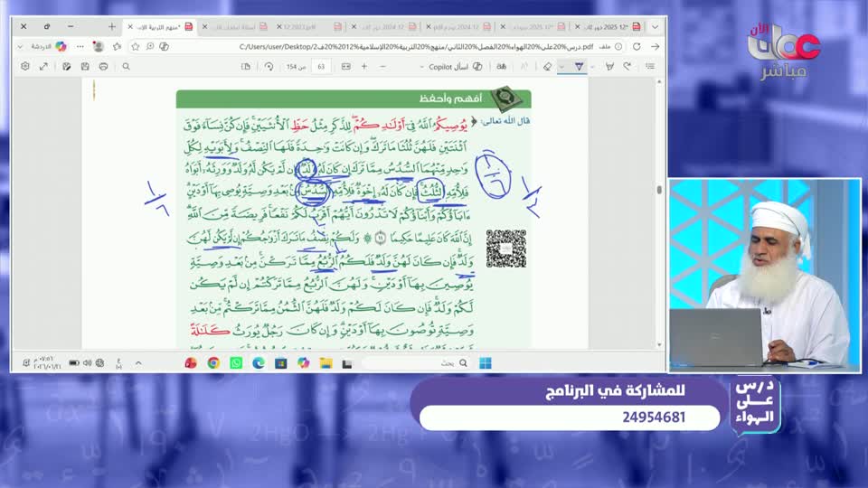The width and height of the screenshot is (868, 488).
Task: Open the browser profile avatar
Action: pyautogui.click(x=99, y=46)
